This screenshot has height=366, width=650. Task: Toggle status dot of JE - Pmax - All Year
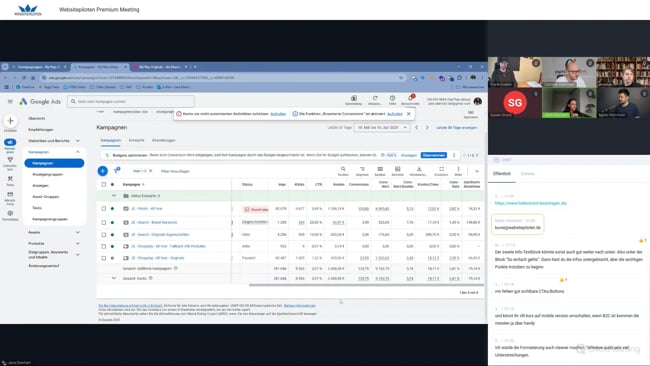pyautogui.click(x=112, y=209)
